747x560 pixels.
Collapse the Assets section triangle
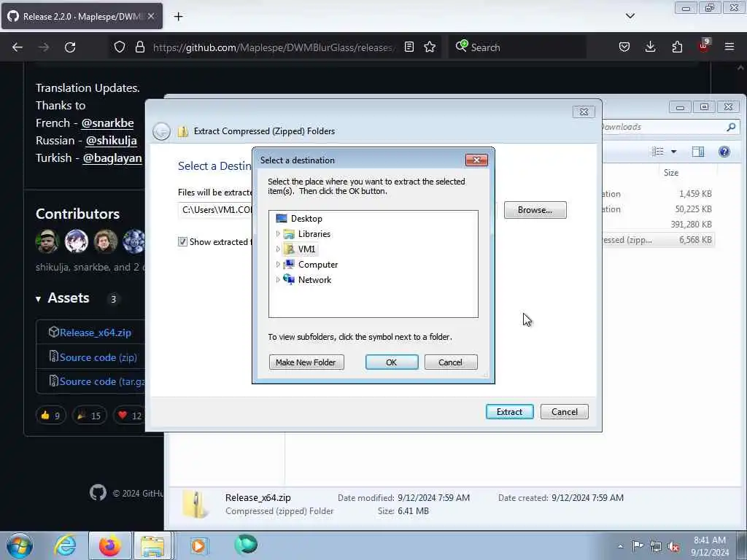tap(38, 299)
